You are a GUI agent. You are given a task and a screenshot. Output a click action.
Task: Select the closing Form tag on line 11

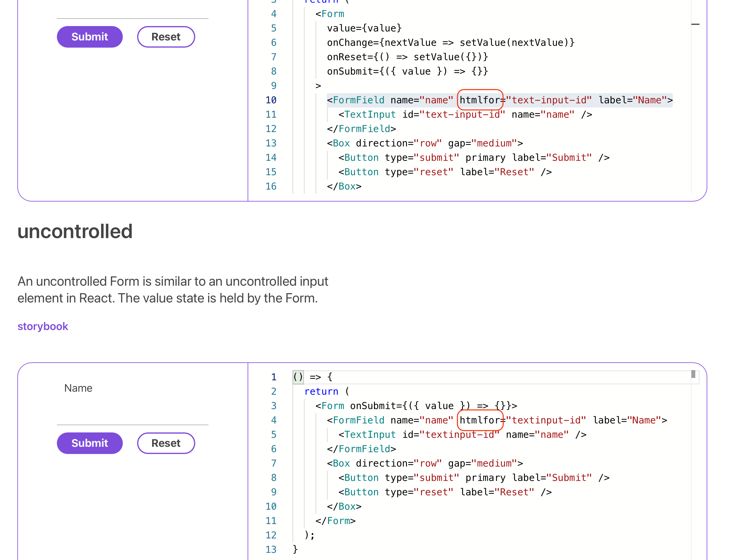(x=335, y=520)
